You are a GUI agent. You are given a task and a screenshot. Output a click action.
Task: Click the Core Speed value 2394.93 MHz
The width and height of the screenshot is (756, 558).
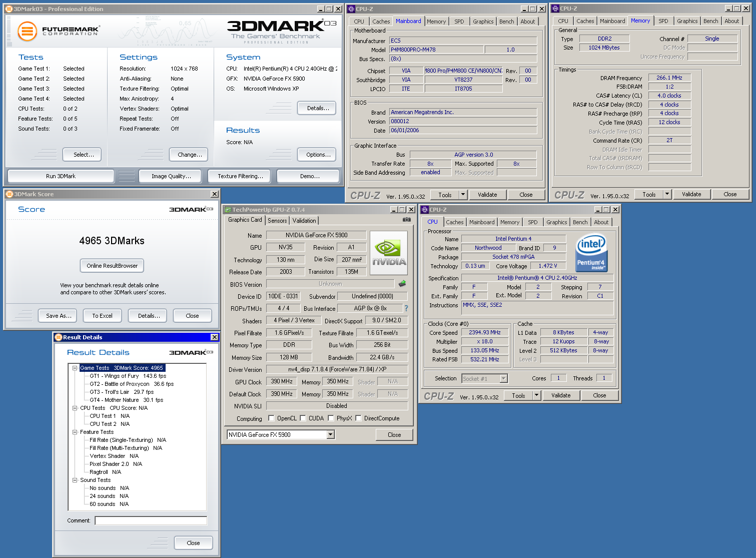coord(484,332)
